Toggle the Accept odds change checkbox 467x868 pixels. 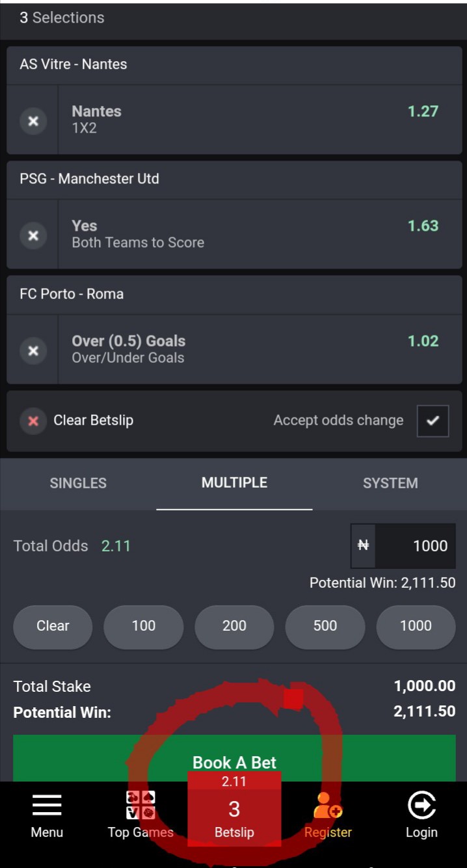433,421
